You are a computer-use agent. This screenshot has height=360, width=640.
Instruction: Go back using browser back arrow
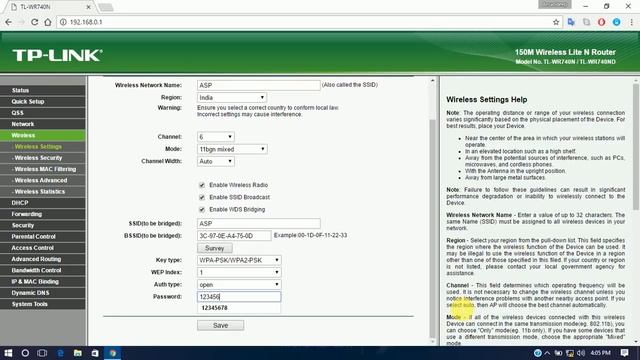[x=9, y=22]
